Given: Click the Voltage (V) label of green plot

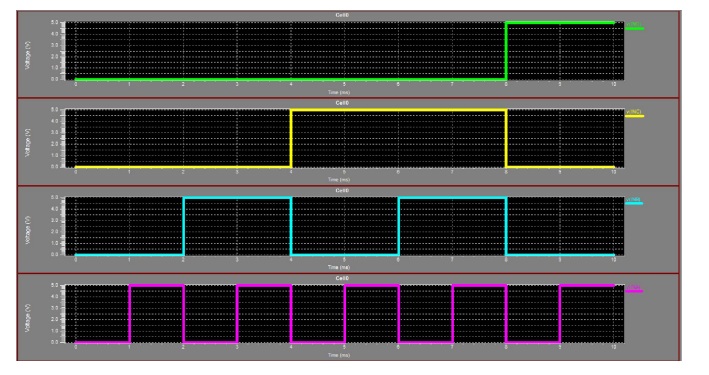Looking at the screenshot, I should point(28,55).
